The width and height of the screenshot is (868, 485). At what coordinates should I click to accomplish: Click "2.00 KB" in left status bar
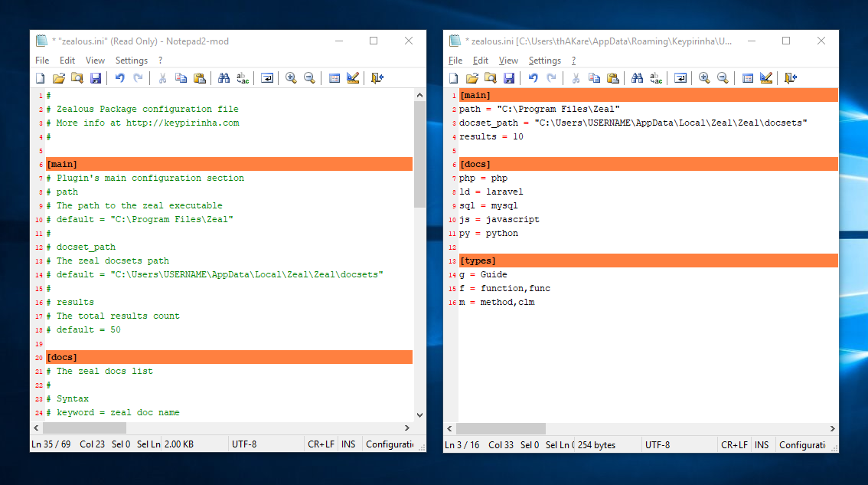(179, 444)
